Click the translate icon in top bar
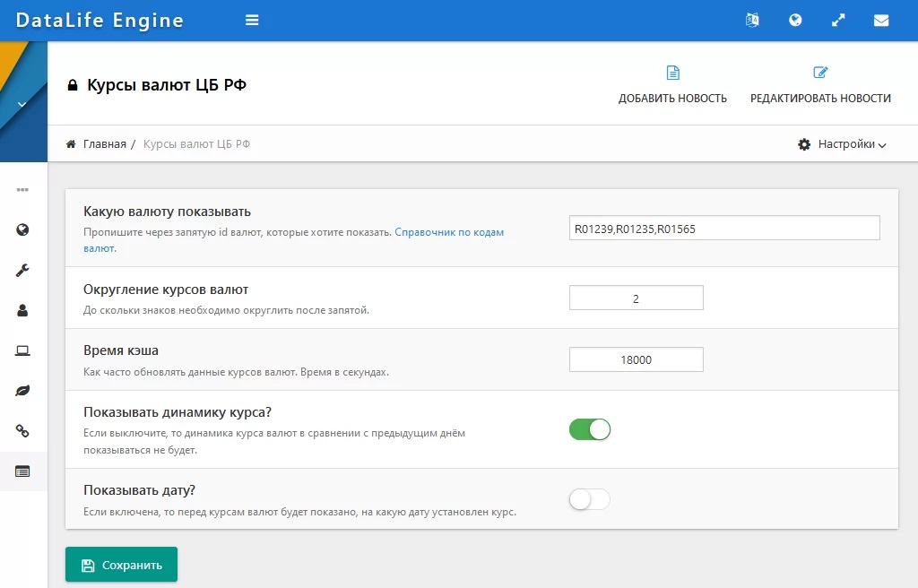Screen dimensions: 918x588 coord(752,21)
